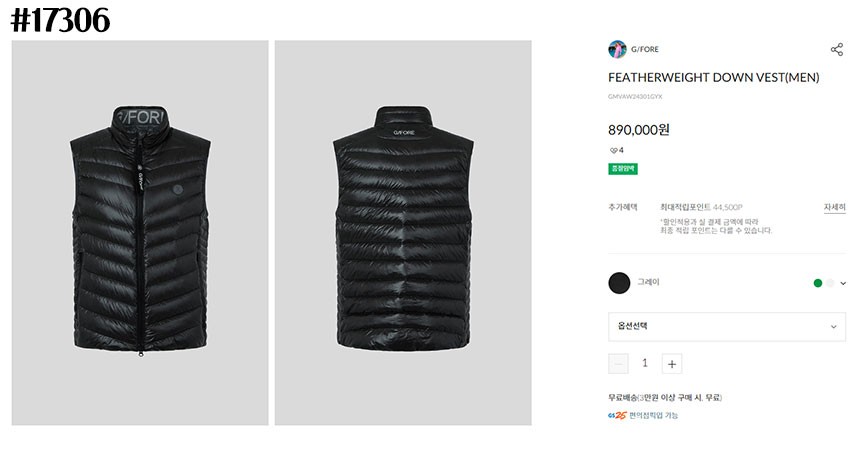
Task: Expand the color selection chevron
Action: click(843, 283)
